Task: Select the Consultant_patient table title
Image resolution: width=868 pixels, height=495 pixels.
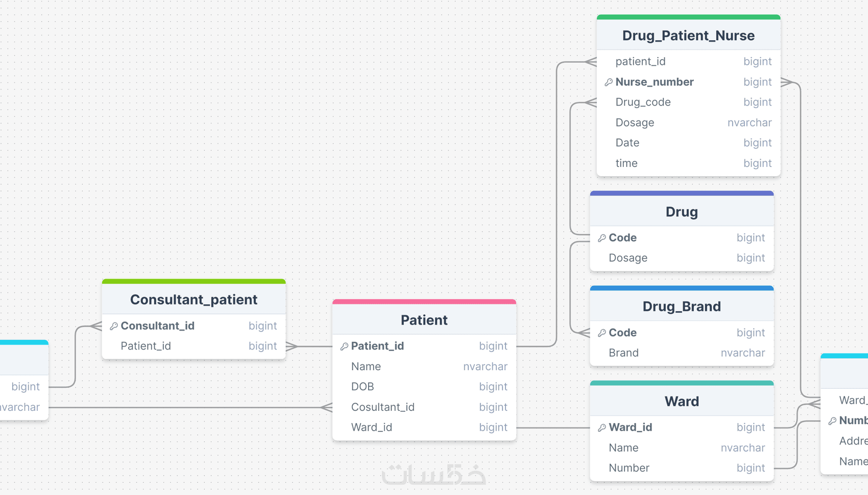Action: coord(194,300)
